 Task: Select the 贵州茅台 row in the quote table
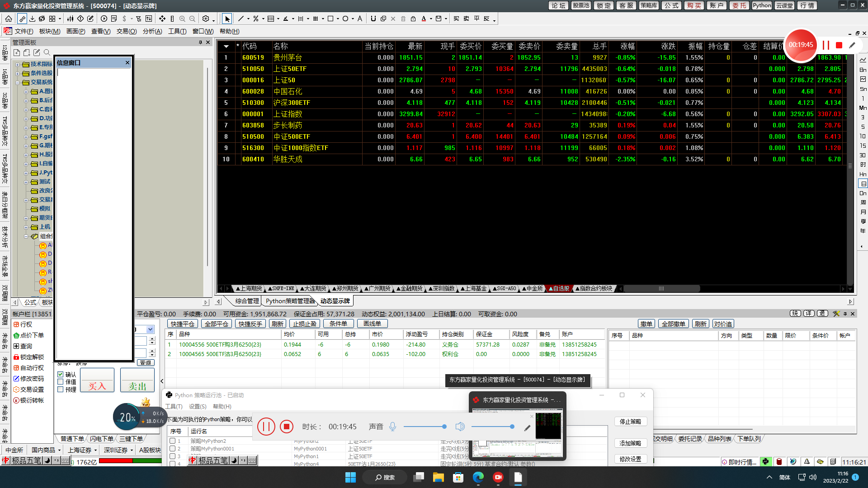tap(531, 57)
